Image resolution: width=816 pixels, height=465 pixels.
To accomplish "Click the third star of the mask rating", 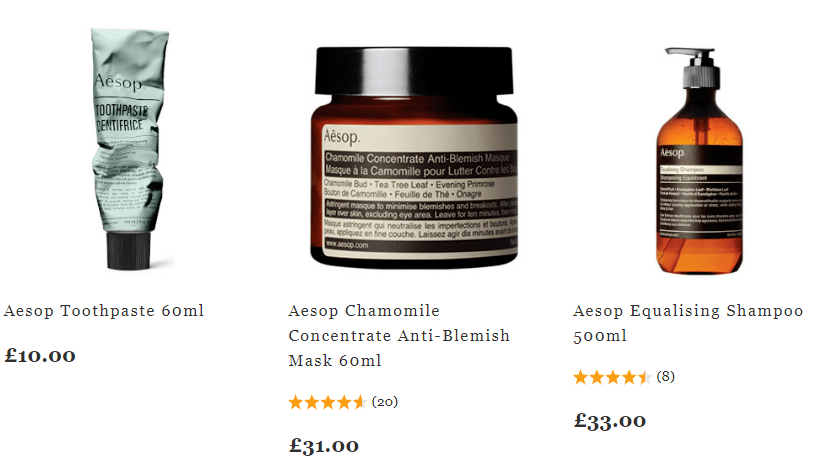I will click(x=328, y=402).
